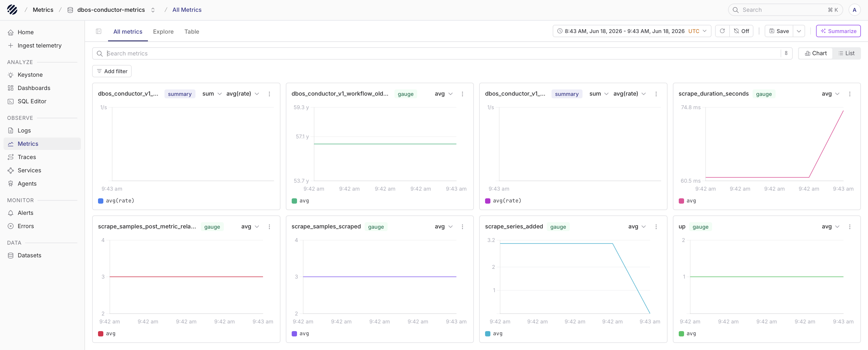Click red avg legend swatch on scrape_samples_post chart

(x=100, y=333)
